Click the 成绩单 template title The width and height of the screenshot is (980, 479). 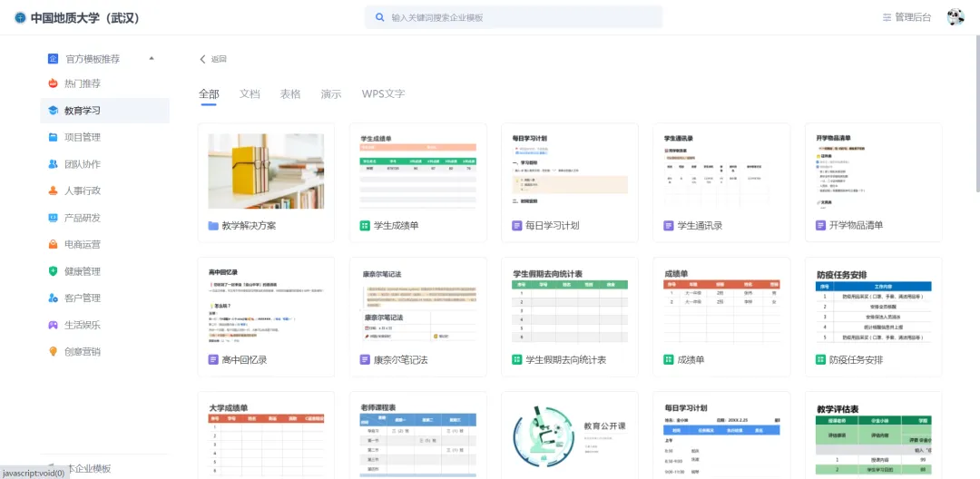pyautogui.click(x=691, y=360)
